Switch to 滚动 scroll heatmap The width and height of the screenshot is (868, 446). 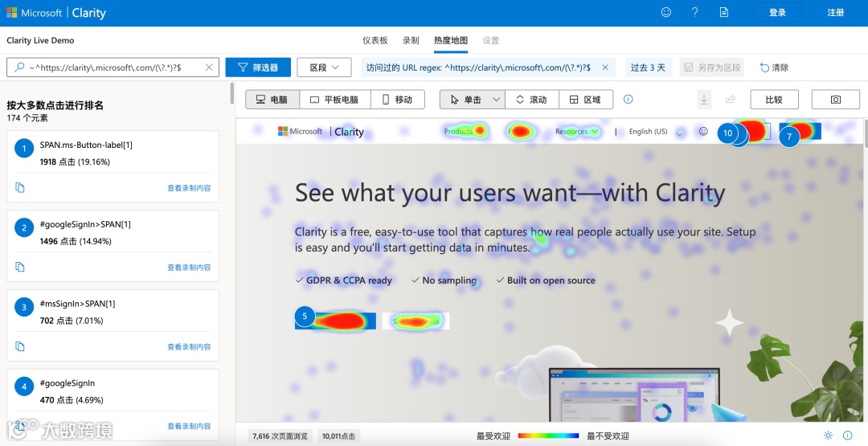532,100
